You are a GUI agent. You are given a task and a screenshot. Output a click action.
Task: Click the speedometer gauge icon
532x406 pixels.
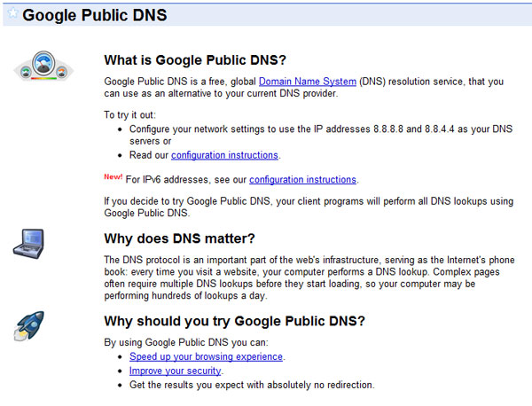coord(43,66)
